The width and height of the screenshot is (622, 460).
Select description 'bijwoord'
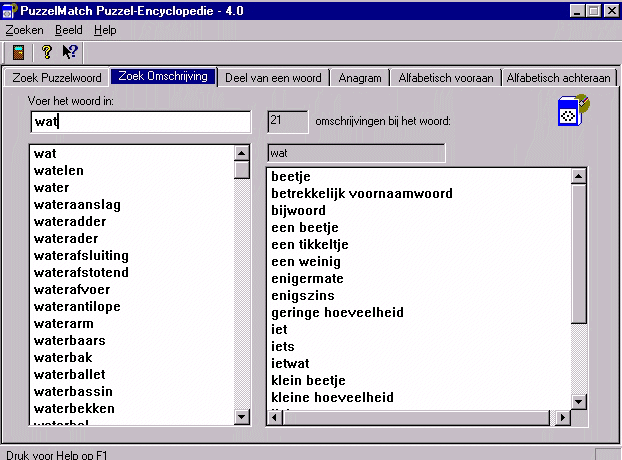298,211
